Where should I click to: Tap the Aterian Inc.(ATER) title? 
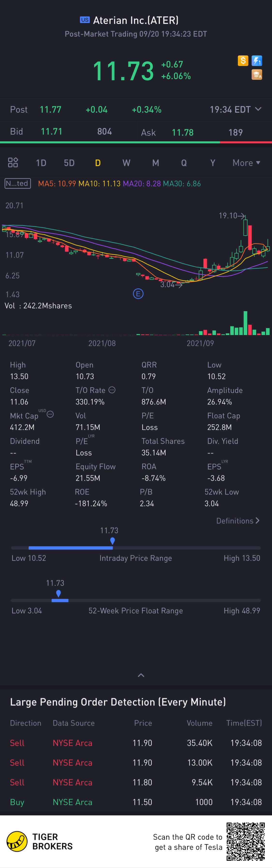click(136, 21)
